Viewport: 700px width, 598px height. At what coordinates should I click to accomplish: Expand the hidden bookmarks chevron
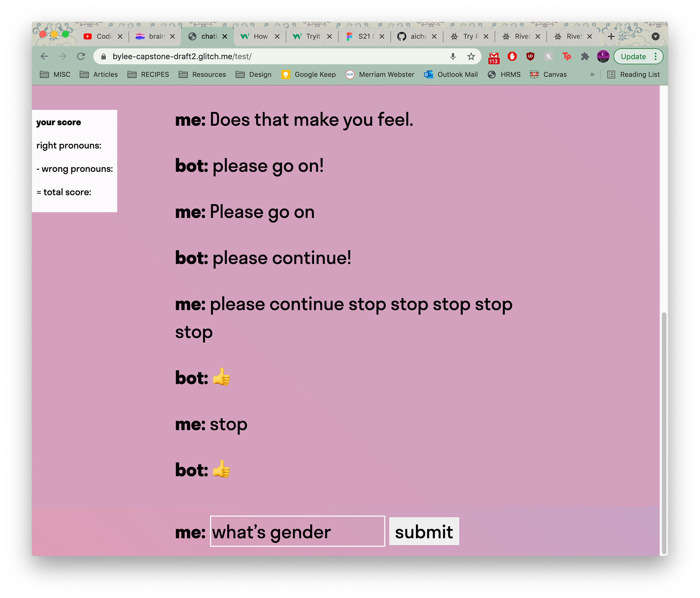coord(592,74)
